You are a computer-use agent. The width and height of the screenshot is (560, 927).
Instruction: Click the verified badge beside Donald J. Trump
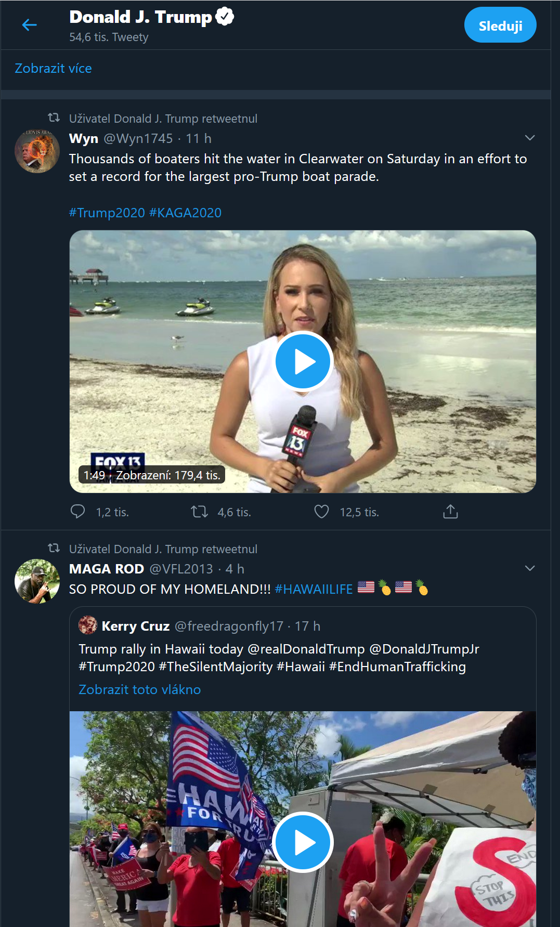coord(225,17)
